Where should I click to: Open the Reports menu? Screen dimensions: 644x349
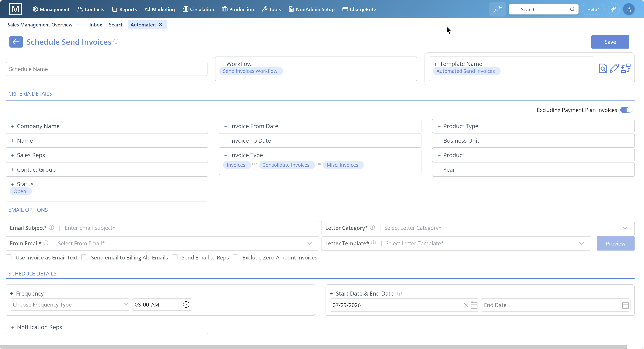click(124, 9)
